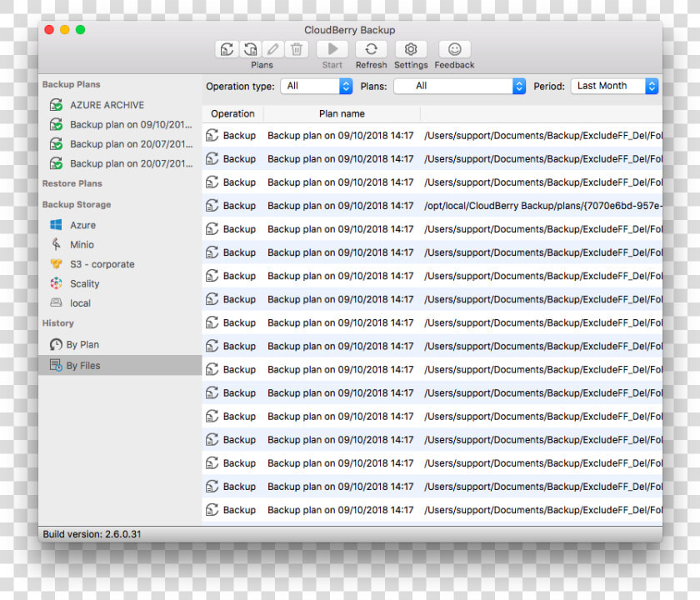Click the yellow minimize window button

click(x=65, y=30)
